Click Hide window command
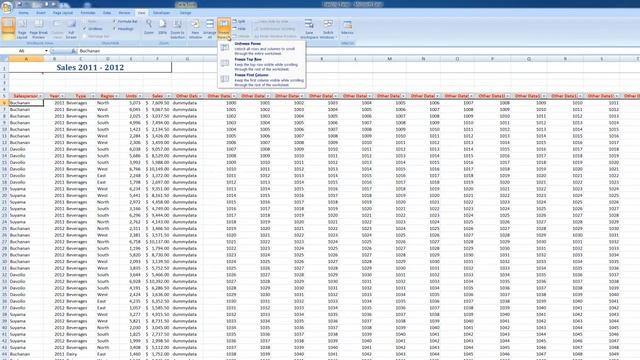This screenshot has width=640, height=360. pos(240,29)
